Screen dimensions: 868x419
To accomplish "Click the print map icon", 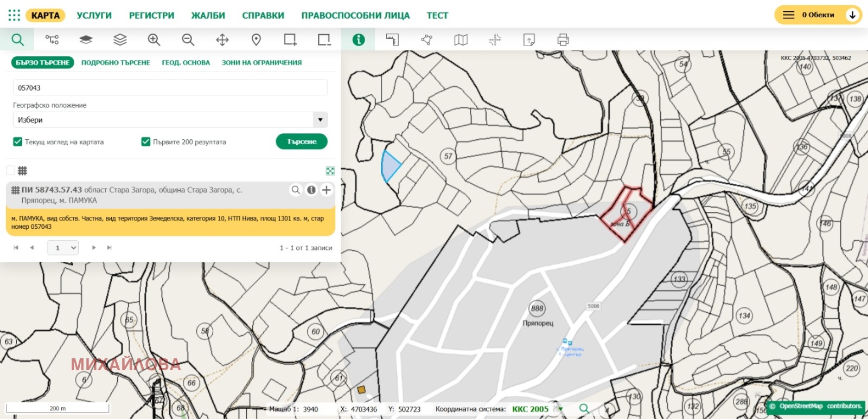I will point(563,40).
